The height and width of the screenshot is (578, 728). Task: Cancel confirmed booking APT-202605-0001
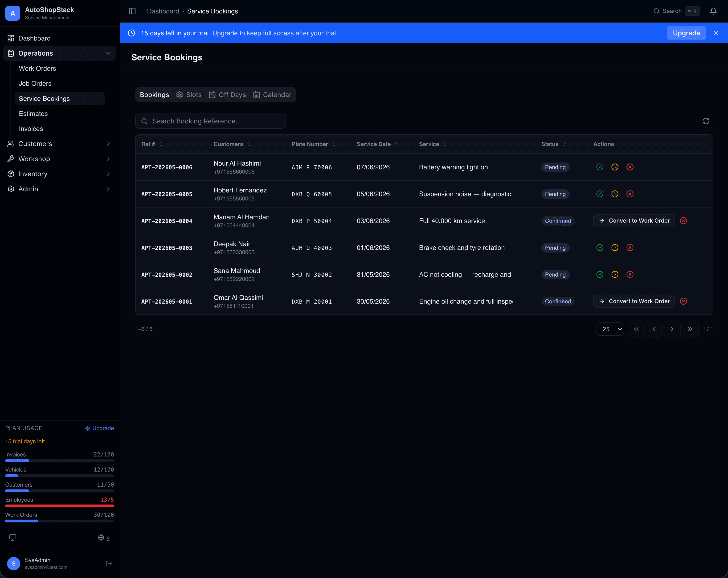coord(683,301)
